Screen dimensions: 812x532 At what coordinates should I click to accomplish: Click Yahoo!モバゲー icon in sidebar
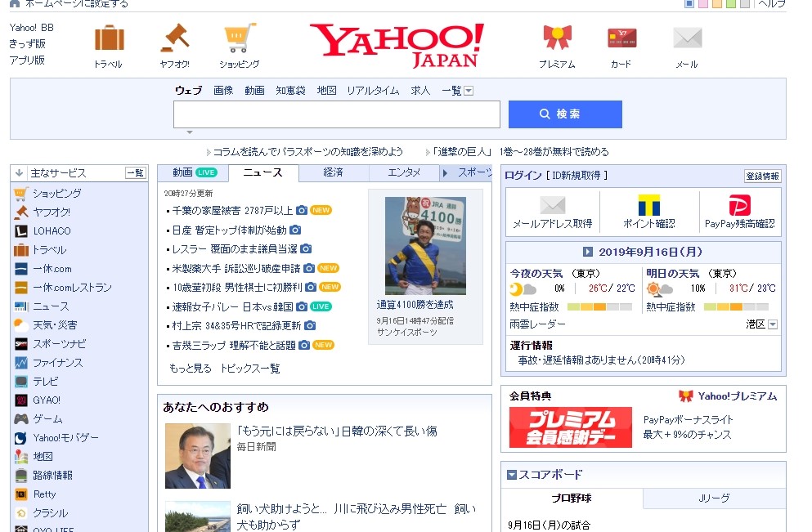pos(20,438)
